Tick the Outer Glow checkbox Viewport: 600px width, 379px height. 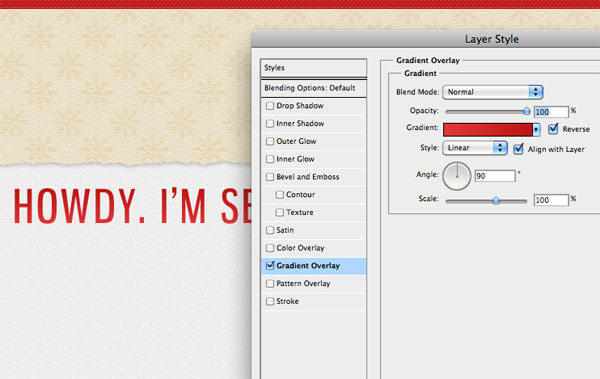[270, 141]
